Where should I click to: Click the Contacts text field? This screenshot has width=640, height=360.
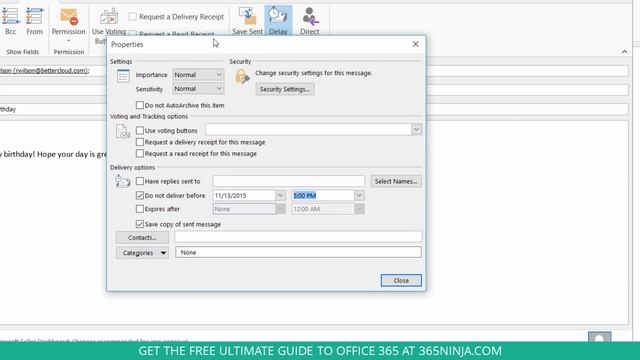point(298,237)
